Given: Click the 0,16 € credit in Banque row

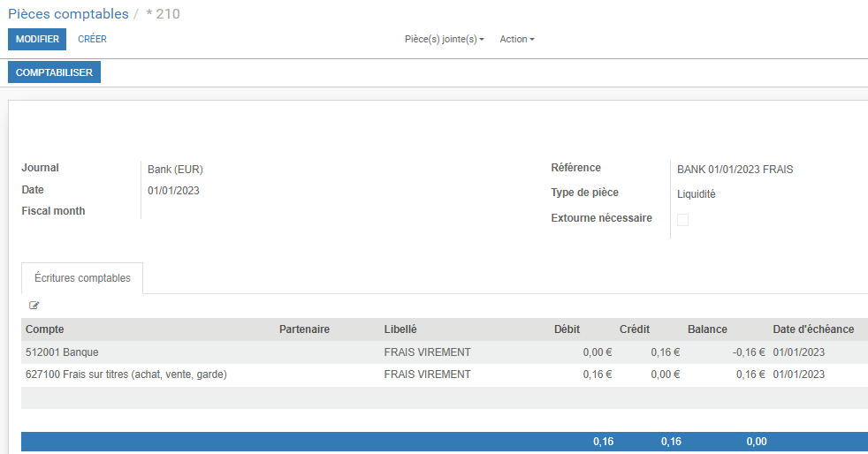Looking at the screenshot, I should tap(666, 352).
